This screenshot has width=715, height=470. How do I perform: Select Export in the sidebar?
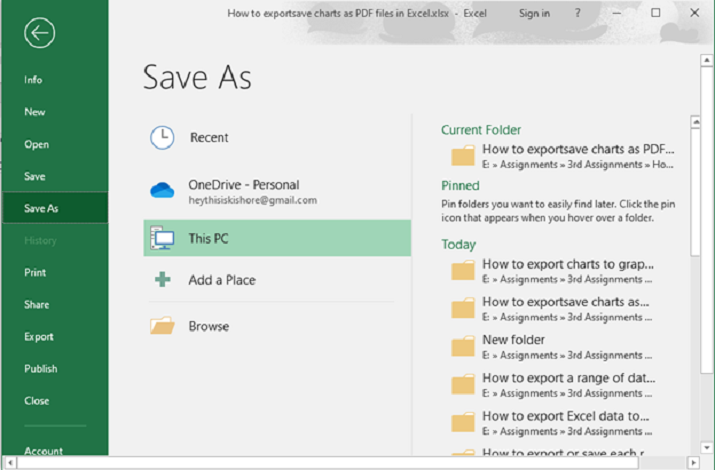coord(39,337)
